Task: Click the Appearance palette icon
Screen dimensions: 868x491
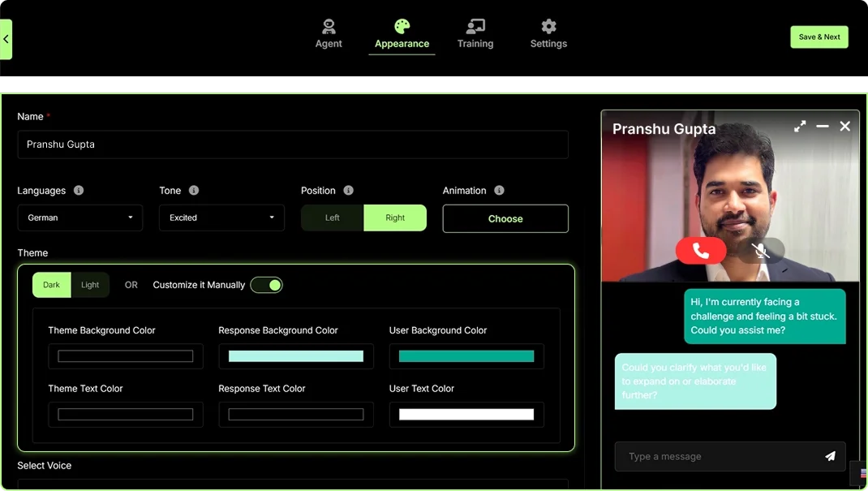Action: pos(402,26)
